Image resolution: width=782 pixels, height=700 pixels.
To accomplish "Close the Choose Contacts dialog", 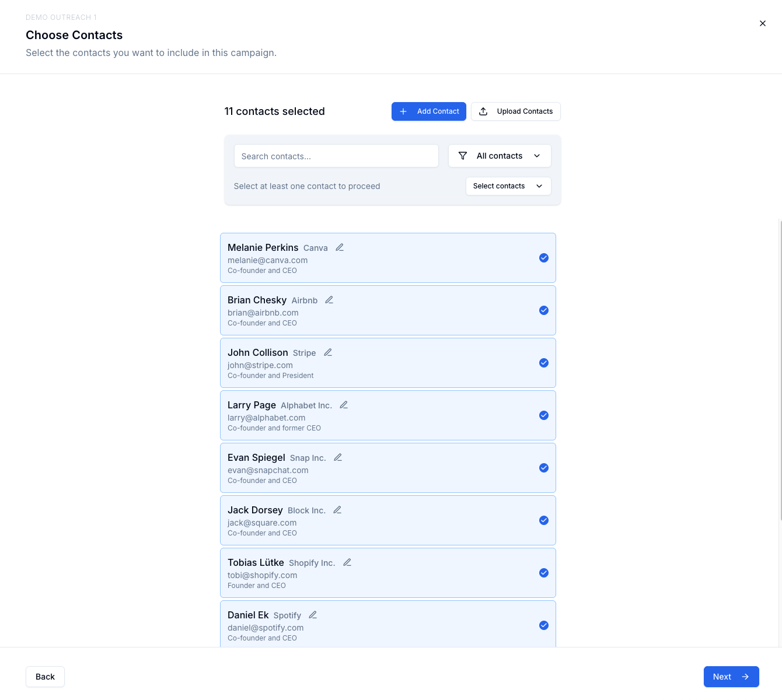I will 763,23.
